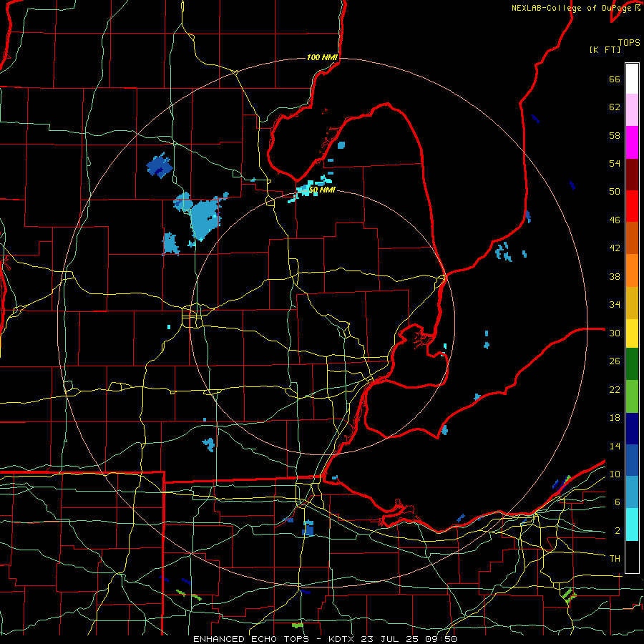Viewport: 644px width, 644px height.
Task: Click the 26 value on the scale
Action: click(615, 361)
